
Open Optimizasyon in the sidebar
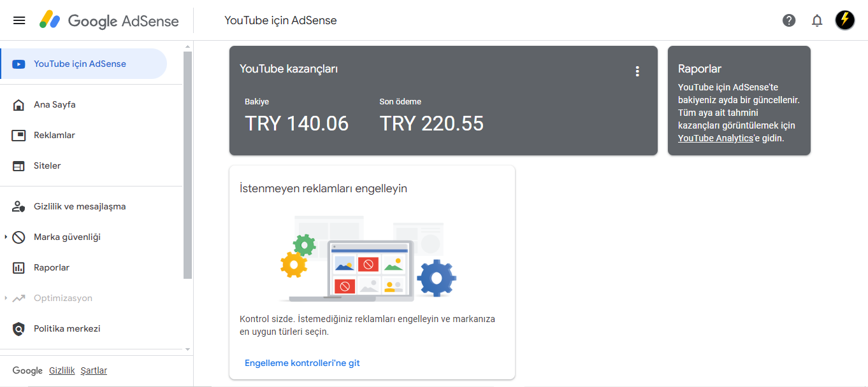pyautogui.click(x=63, y=298)
